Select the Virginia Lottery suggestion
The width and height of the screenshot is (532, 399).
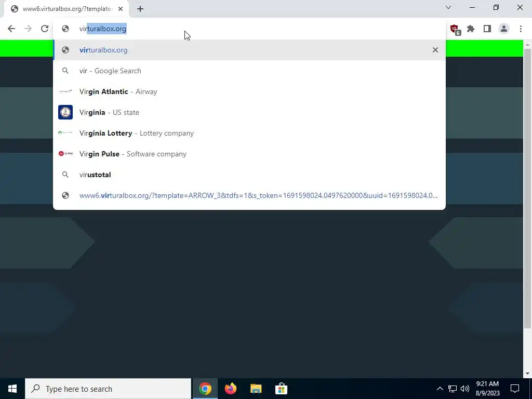pos(249,133)
